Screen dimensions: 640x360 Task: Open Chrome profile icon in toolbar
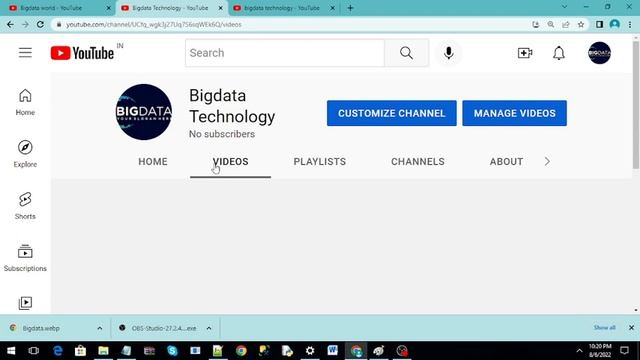pyautogui.click(x=615, y=24)
